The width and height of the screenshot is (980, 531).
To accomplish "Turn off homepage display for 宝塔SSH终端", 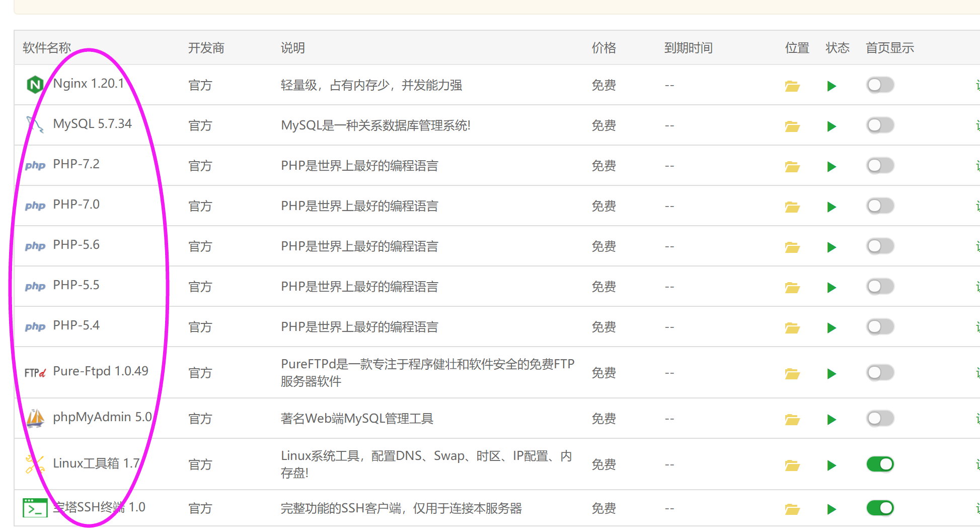I will [879, 508].
